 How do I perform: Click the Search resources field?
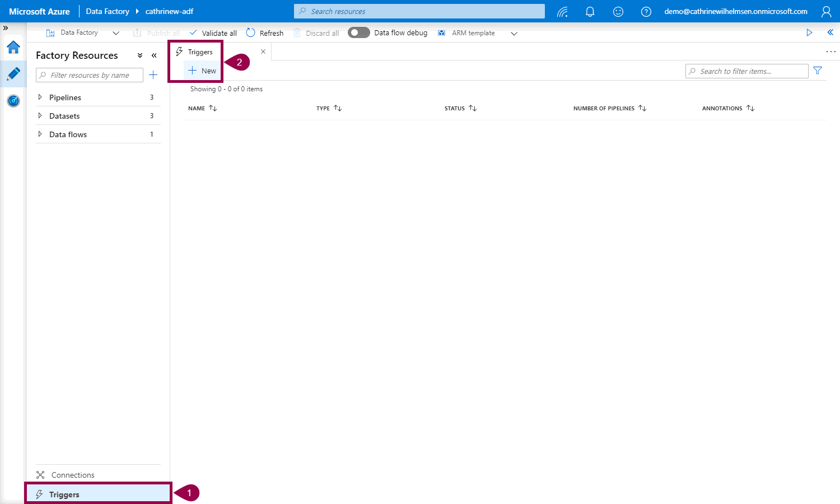pos(419,11)
